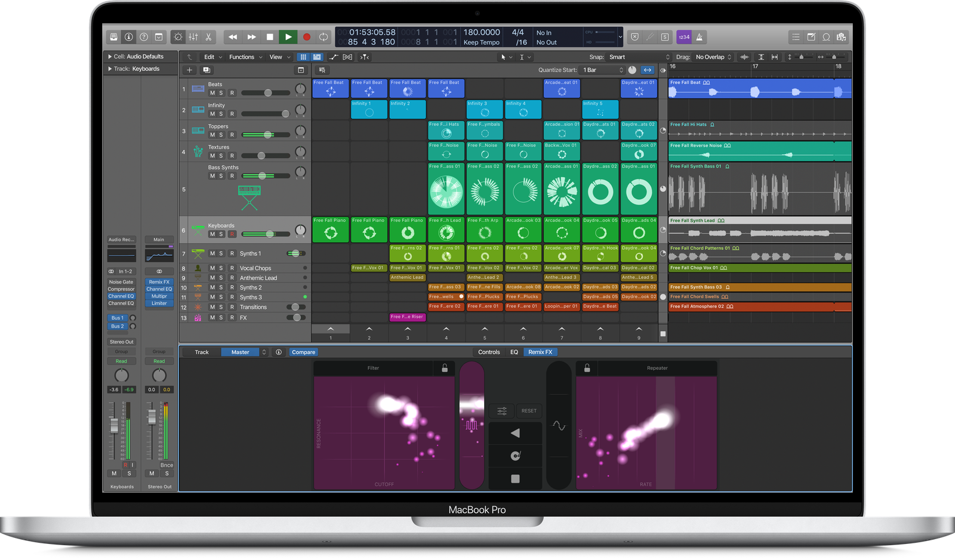The width and height of the screenshot is (955, 560).
Task: Click the Bnce bounce button
Action: (167, 465)
